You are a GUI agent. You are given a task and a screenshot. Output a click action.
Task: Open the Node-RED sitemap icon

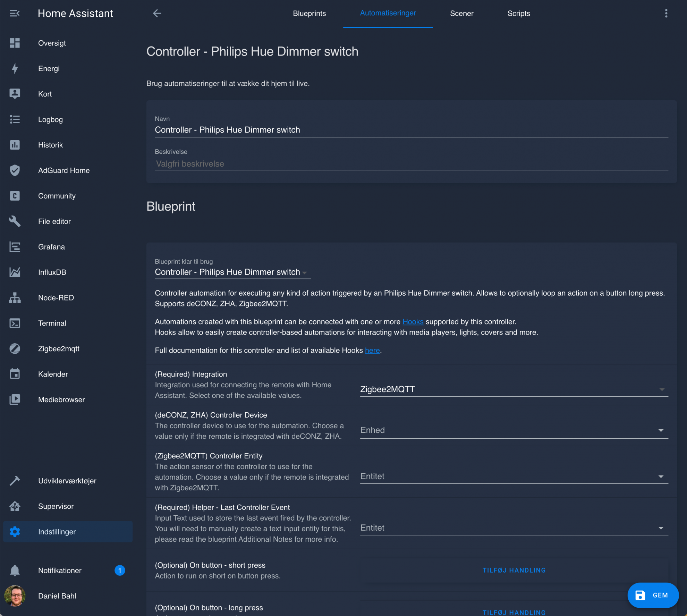(x=15, y=297)
